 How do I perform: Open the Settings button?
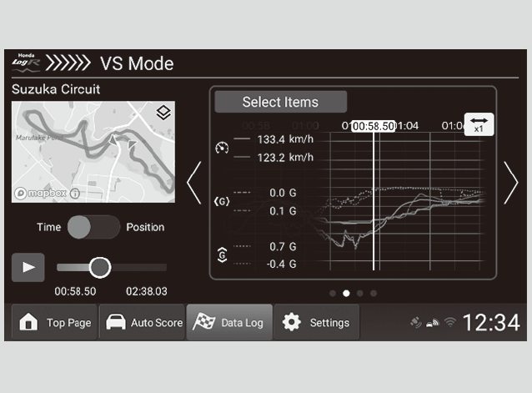(x=316, y=322)
